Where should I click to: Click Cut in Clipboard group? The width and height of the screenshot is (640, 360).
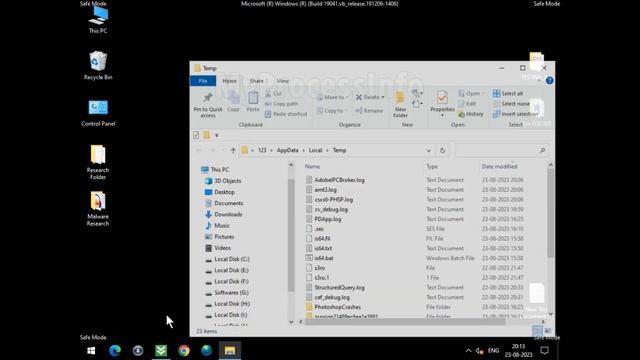[273, 93]
